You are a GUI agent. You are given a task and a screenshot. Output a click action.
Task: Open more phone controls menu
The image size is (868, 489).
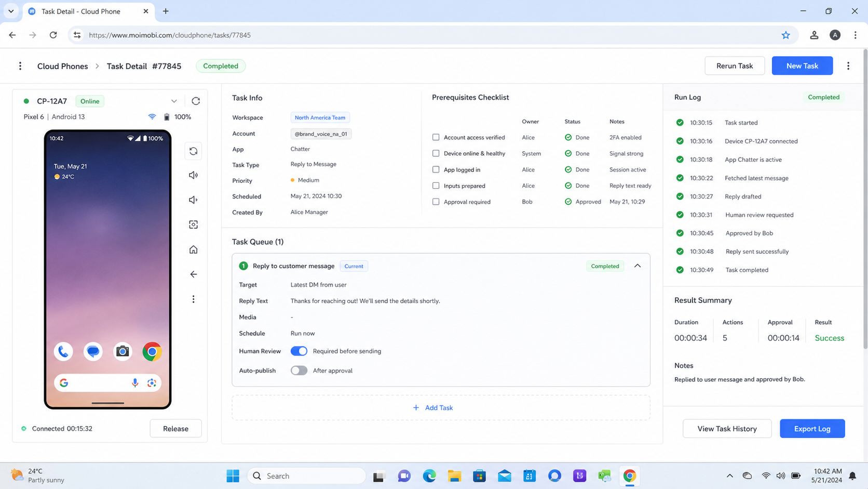tap(193, 299)
